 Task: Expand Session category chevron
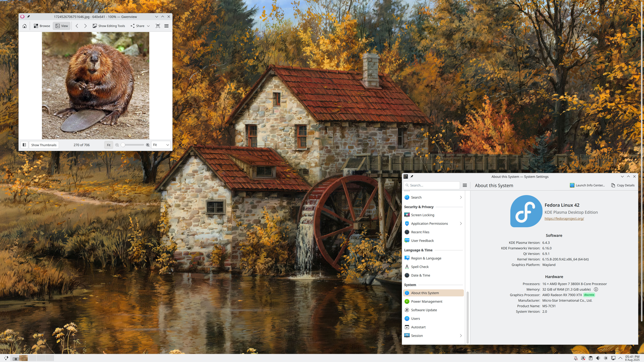coord(461,336)
